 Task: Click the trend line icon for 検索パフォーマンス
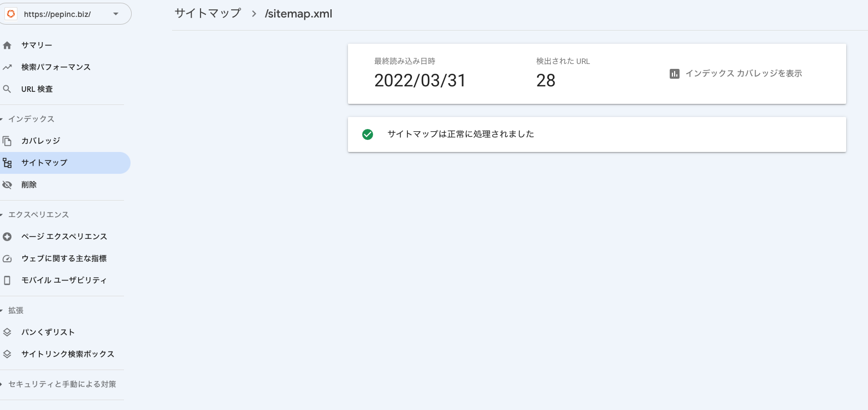click(x=7, y=67)
